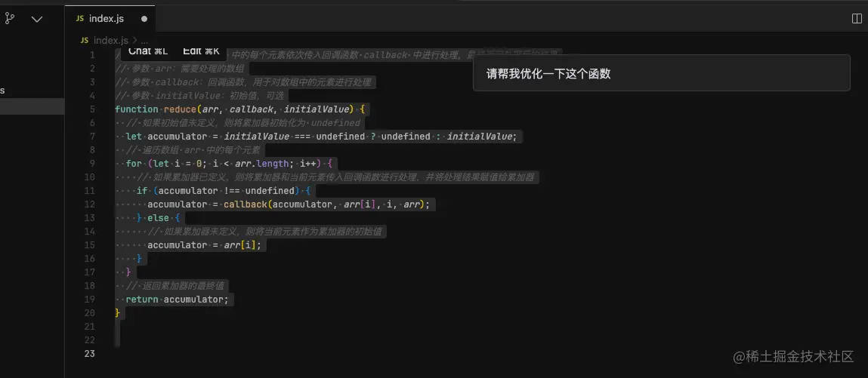868x378 pixels.
Task: Click the comment 返回累加器的最终值
Action: click(177, 286)
